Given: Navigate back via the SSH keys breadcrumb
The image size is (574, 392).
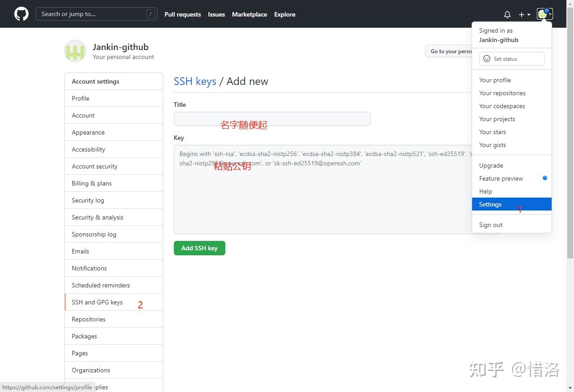Looking at the screenshot, I should (x=195, y=81).
